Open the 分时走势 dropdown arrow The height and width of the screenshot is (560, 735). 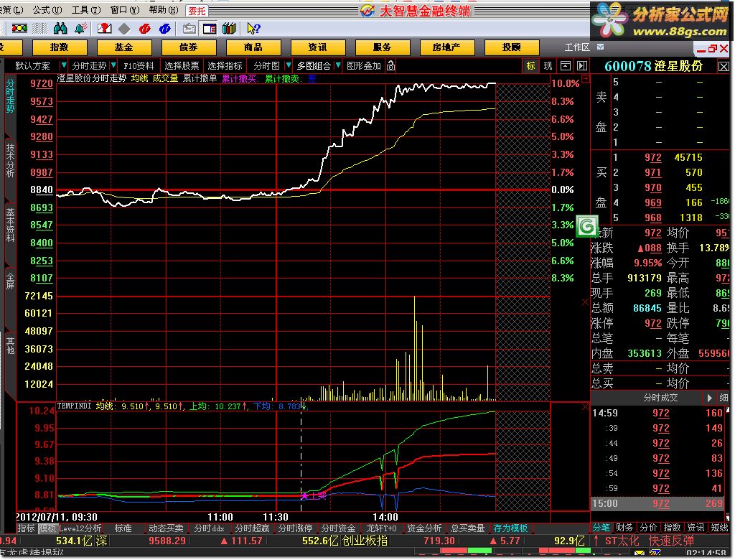point(113,65)
